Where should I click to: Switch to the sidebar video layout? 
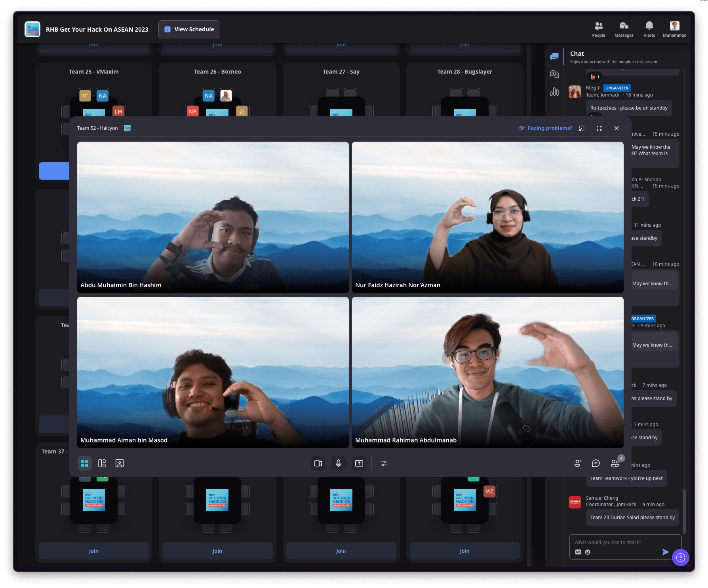click(102, 463)
